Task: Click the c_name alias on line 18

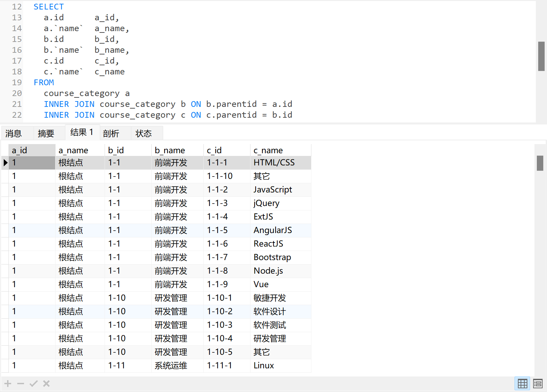Action: (110, 72)
